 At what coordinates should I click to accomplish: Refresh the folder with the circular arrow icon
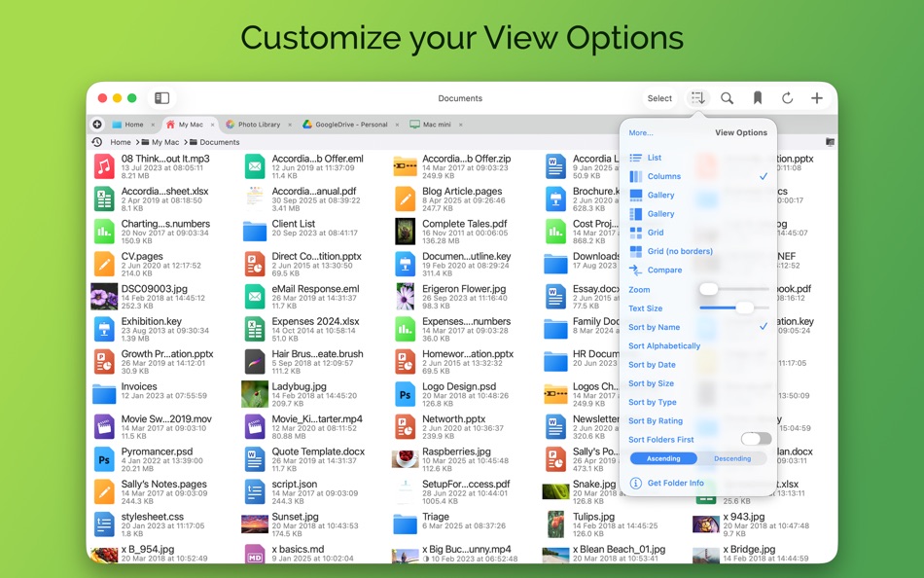click(x=786, y=97)
